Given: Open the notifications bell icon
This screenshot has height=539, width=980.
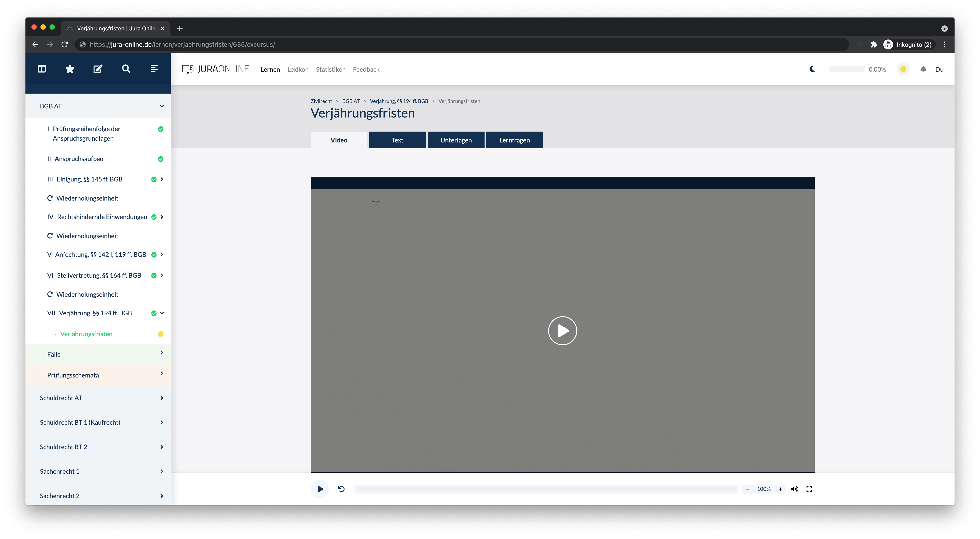Looking at the screenshot, I should click(923, 69).
